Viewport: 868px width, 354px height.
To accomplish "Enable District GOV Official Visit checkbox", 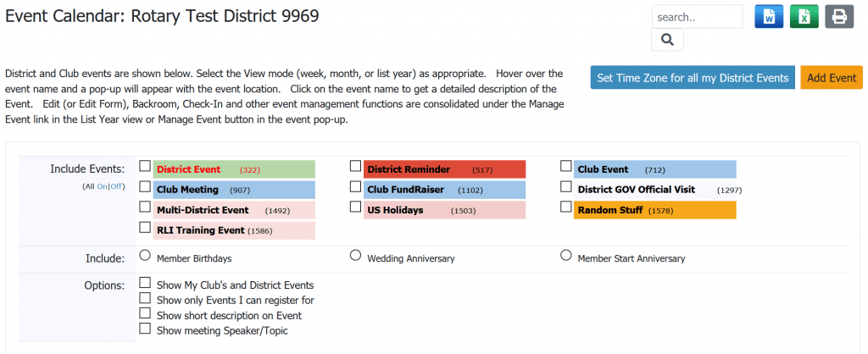I will 565,186.
